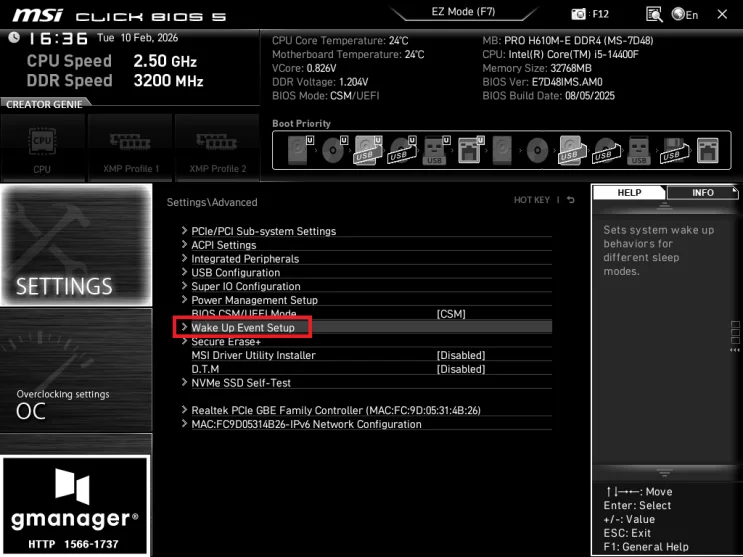Change MSI Driver Utility Installer [Disabled] value
Screen dimensions: 743x557
pyautogui.click(x=461, y=355)
